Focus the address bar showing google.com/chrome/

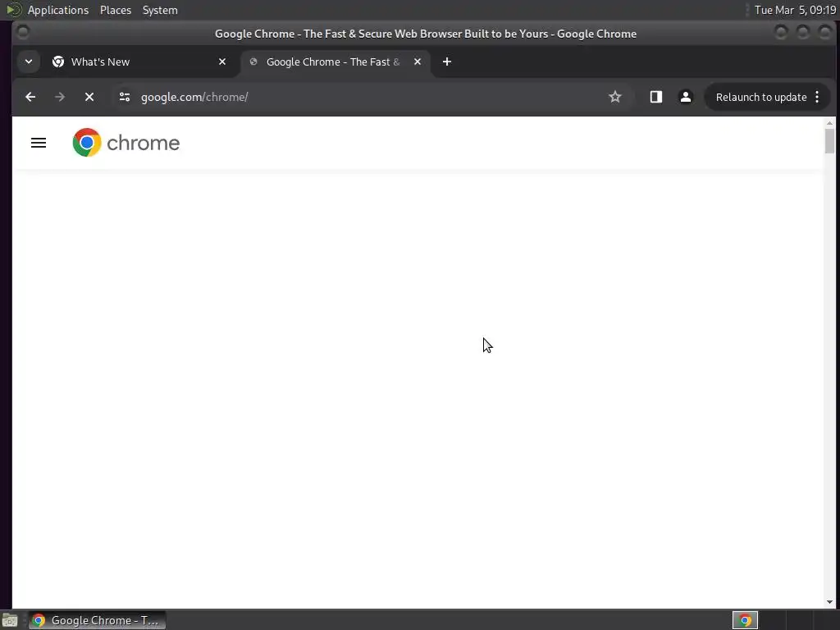point(364,97)
